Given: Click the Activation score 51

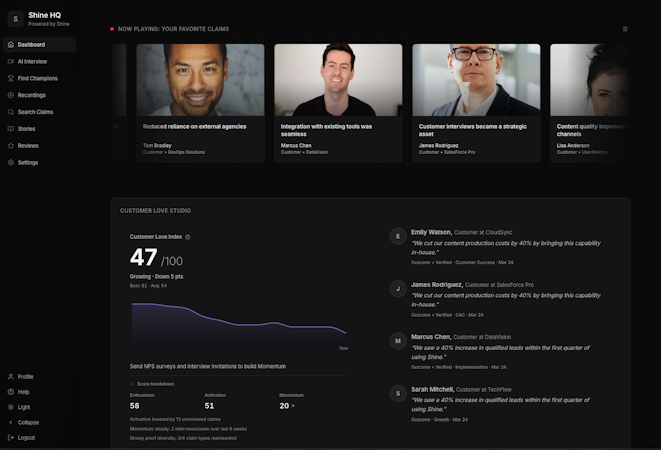Looking at the screenshot, I should (209, 406).
